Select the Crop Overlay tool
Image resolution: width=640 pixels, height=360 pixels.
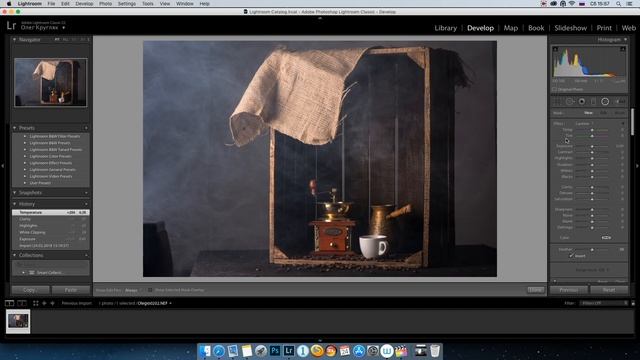[557, 101]
